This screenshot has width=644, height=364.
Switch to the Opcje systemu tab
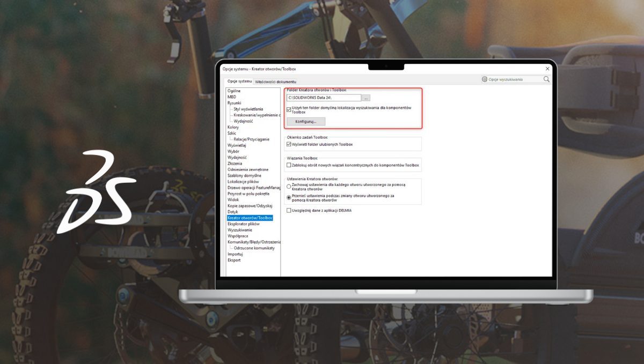point(239,81)
